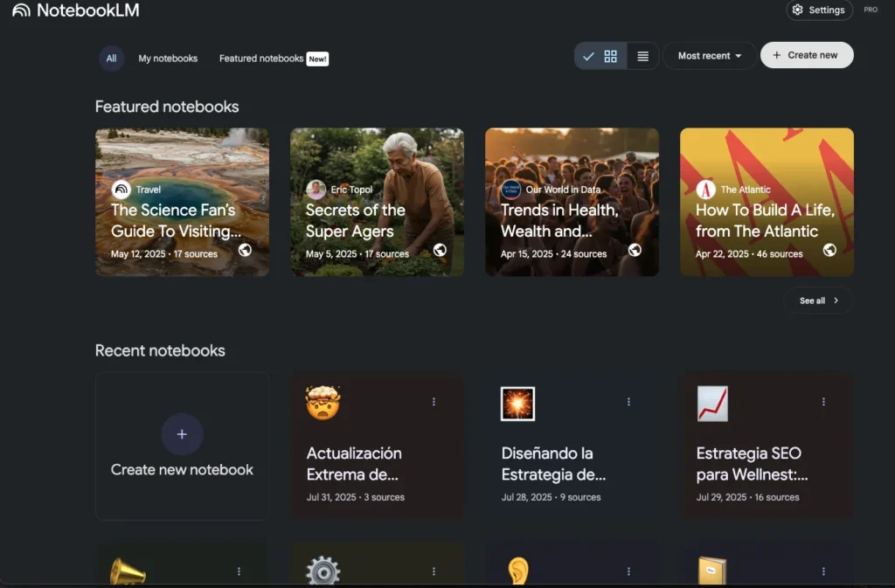The height and width of the screenshot is (588, 895).
Task: Click the yellow book notebook icon
Action: coord(712,571)
